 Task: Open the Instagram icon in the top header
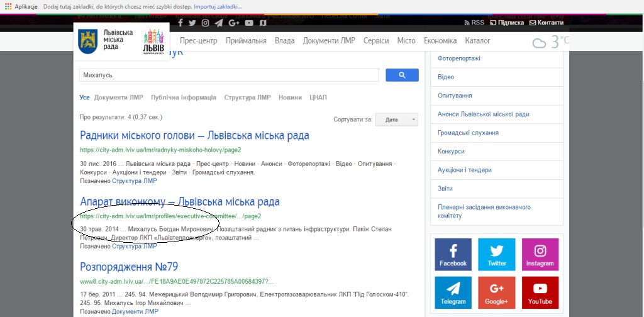point(206,23)
